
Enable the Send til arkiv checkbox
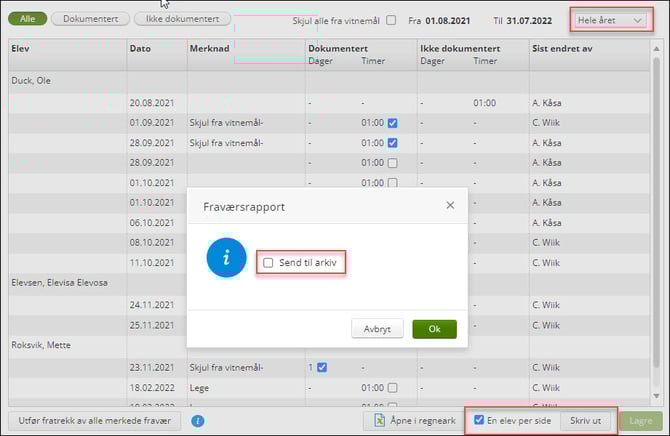click(268, 263)
